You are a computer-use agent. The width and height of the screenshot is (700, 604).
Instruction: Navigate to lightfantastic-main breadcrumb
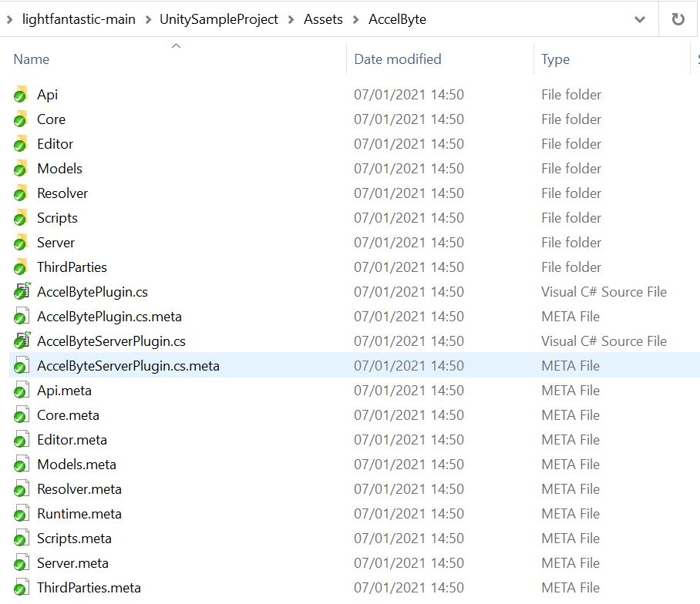click(x=79, y=19)
